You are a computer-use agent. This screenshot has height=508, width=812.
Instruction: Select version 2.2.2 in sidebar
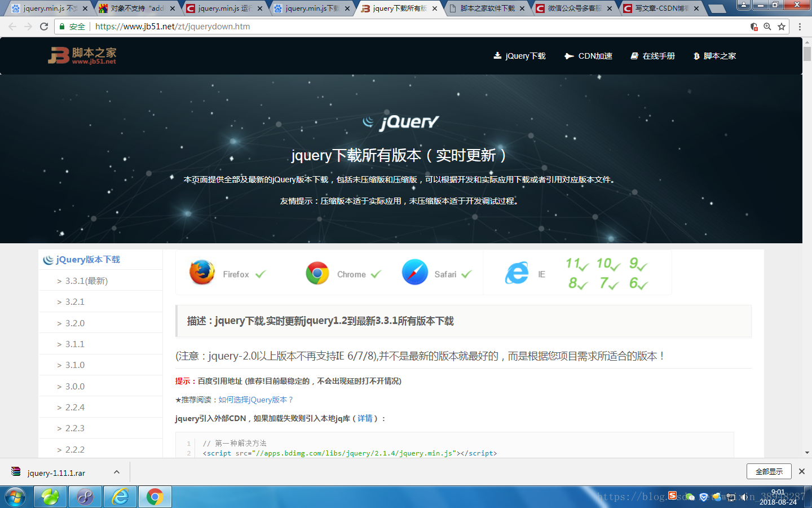pos(101,449)
